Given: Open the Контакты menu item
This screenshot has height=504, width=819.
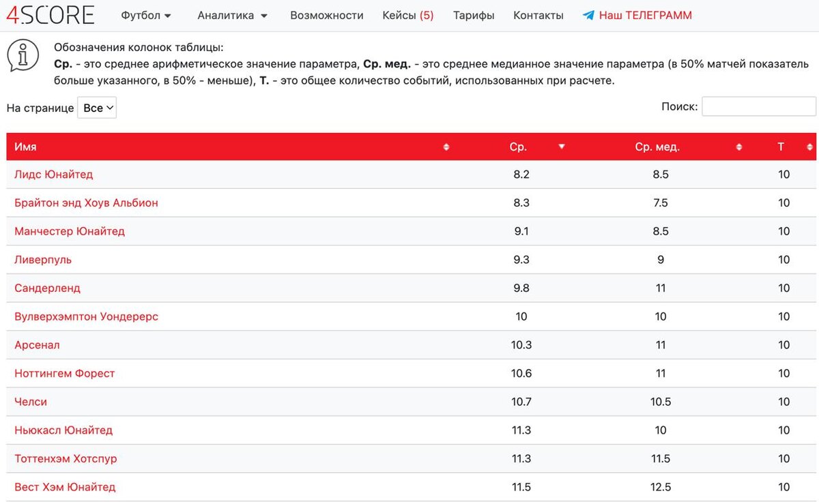Looking at the screenshot, I should (x=538, y=15).
